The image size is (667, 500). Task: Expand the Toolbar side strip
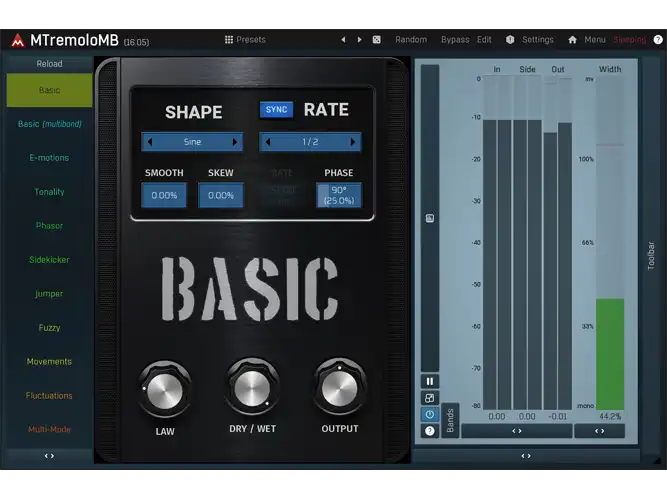point(651,255)
